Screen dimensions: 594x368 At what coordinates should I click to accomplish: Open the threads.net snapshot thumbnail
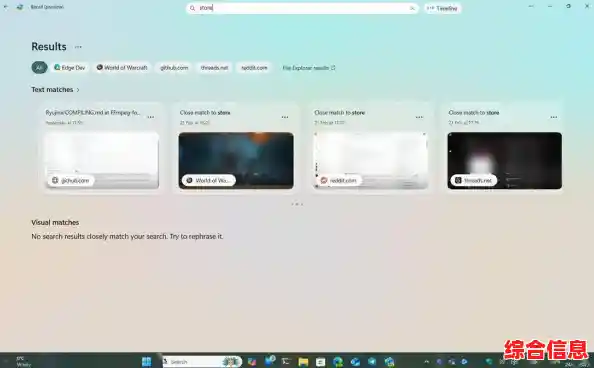(505, 160)
